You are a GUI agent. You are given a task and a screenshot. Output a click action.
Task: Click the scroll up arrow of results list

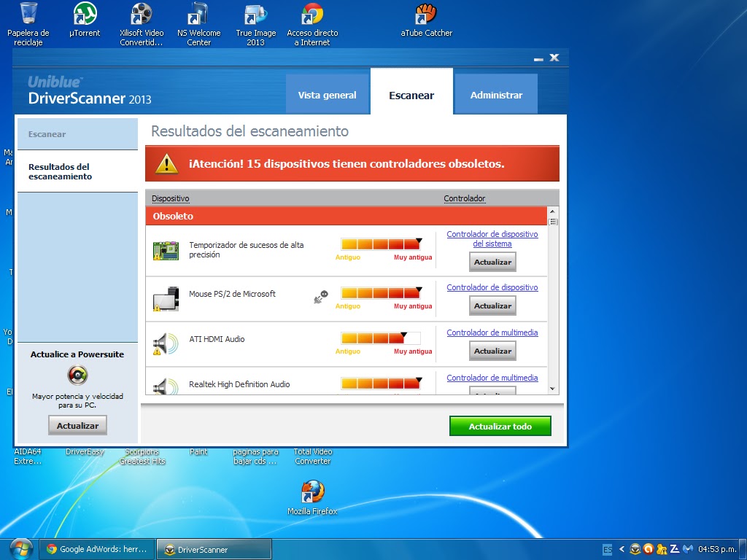click(x=553, y=211)
